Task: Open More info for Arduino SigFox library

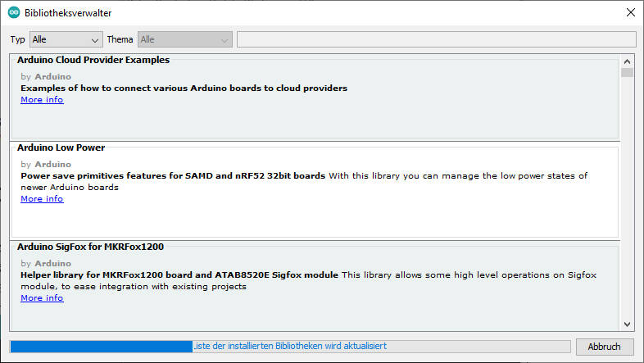Action: [x=42, y=298]
